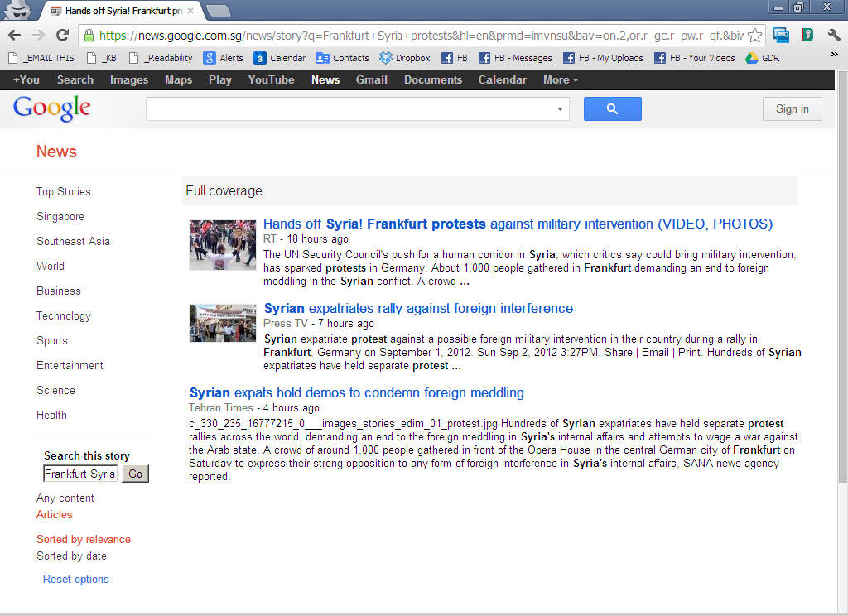The image size is (848, 616).
Task: Close the Hands off Syria browser tab
Action: (x=190, y=10)
